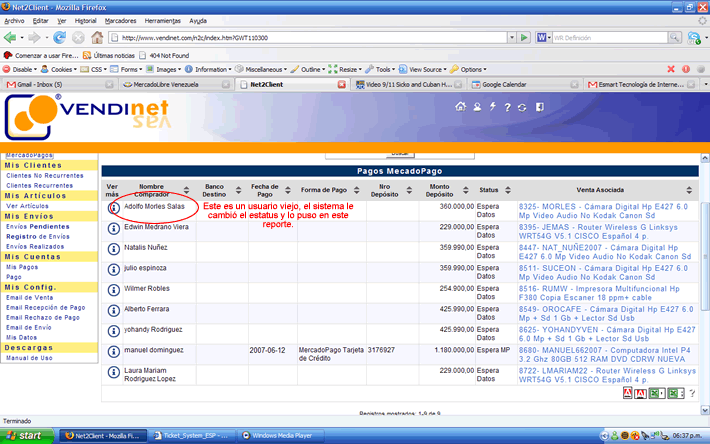View more info for yohandy Rodriguez

click(x=114, y=331)
